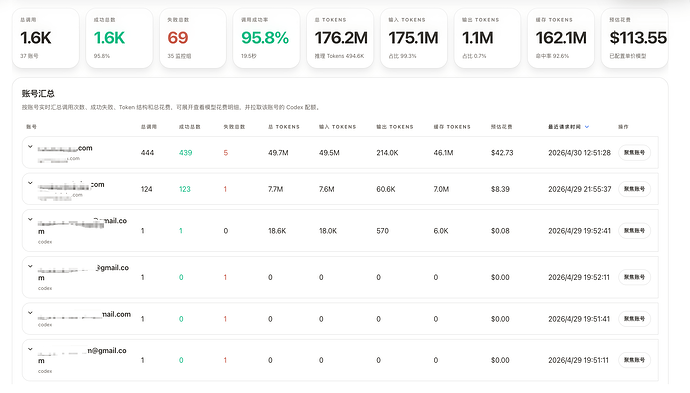Click the 49.5M input tokens value
This screenshot has height=393, width=690.
329,153
